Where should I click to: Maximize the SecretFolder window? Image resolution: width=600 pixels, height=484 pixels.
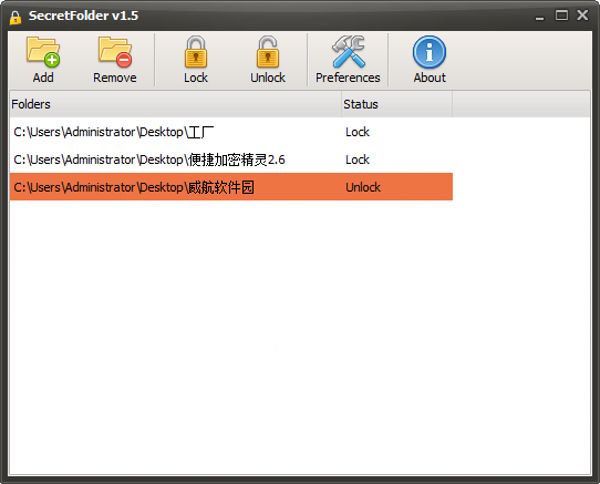pyautogui.click(x=561, y=15)
